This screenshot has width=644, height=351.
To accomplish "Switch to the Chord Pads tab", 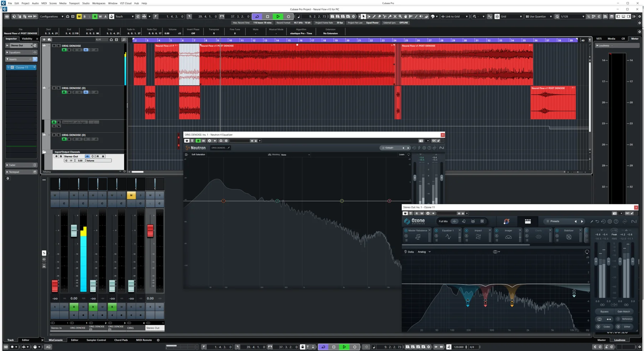I will click(x=121, y=340).
